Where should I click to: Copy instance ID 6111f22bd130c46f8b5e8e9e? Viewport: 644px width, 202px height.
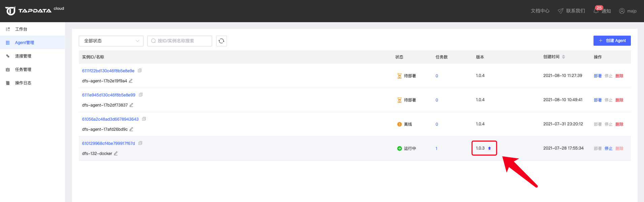point(140,71)
